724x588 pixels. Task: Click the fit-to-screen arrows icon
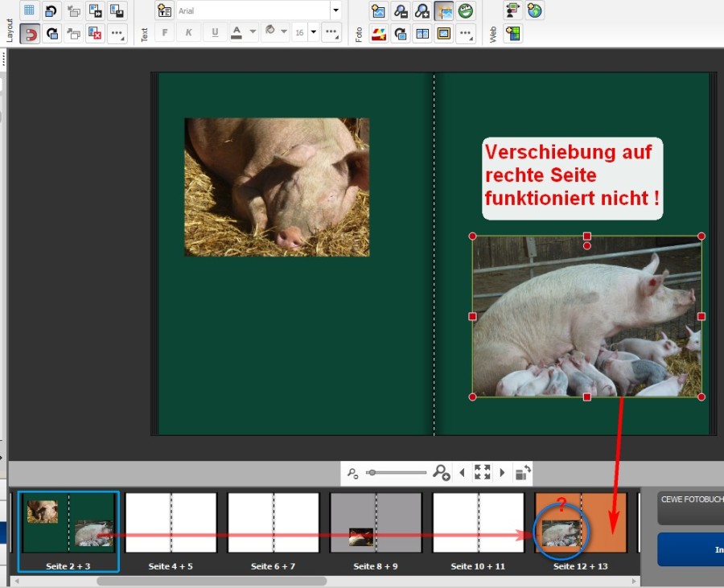click(x=482, y=472)
